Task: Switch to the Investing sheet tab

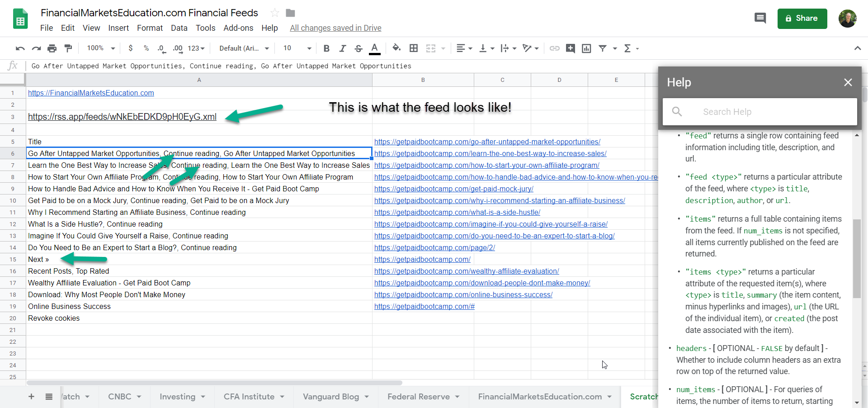Action: 177,397
